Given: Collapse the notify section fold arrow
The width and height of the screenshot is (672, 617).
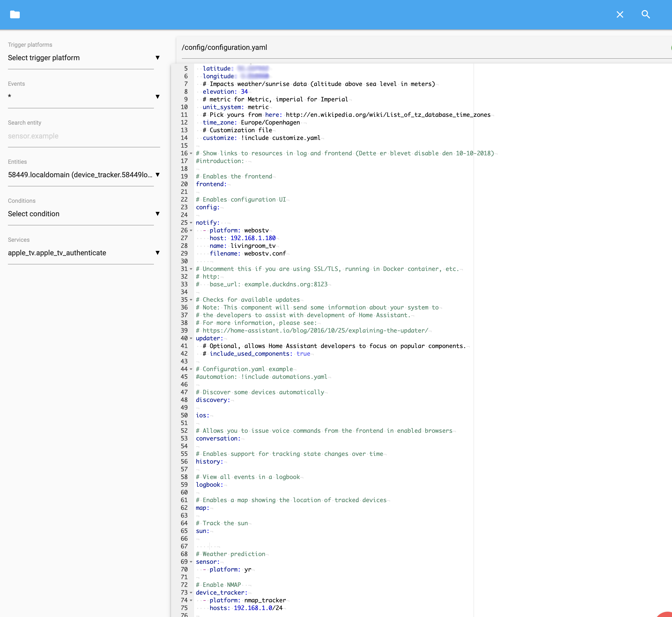Looking at the screenshot, I should tap(191, 223).
